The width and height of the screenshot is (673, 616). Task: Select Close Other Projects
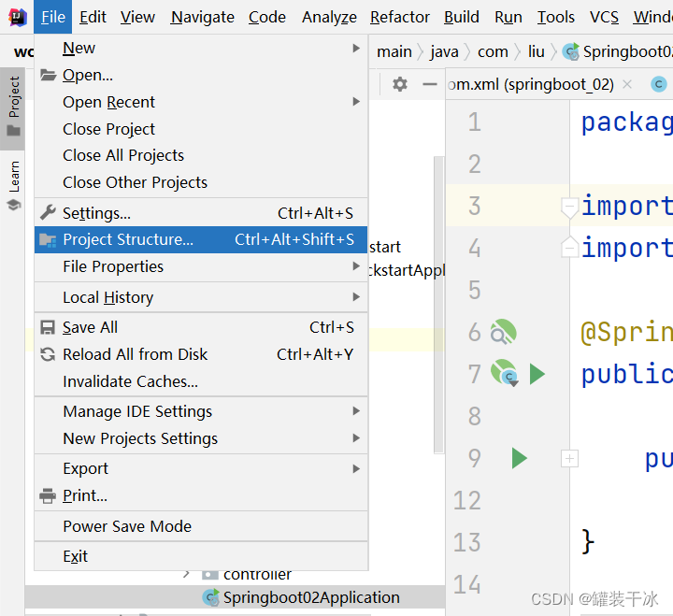coord(201,182)
